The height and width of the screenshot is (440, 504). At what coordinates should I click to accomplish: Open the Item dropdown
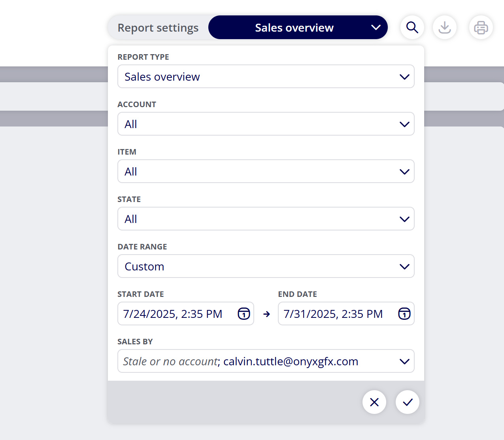pos(266,171)
